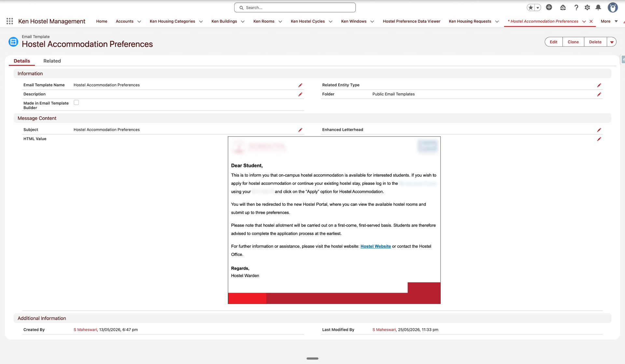Open the Setup gear icon

tap(587, 7)
